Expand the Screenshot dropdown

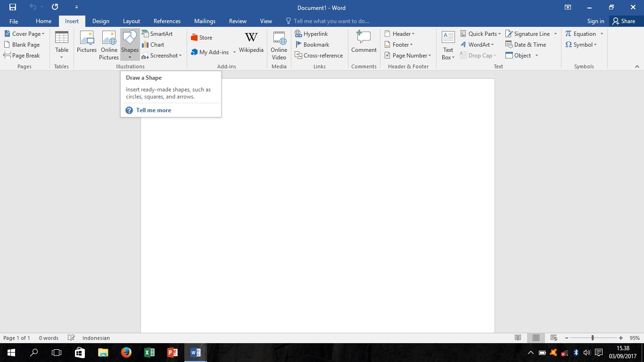162,56
